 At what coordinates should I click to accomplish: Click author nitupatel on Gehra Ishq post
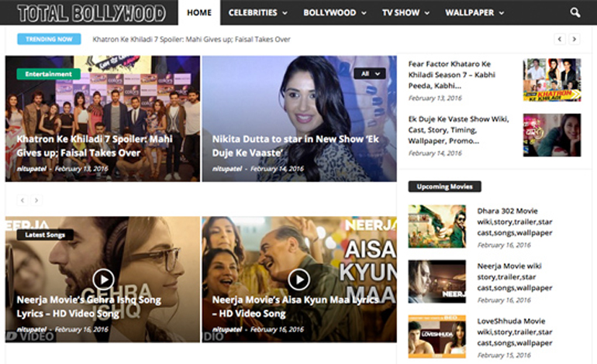[32, 329]
